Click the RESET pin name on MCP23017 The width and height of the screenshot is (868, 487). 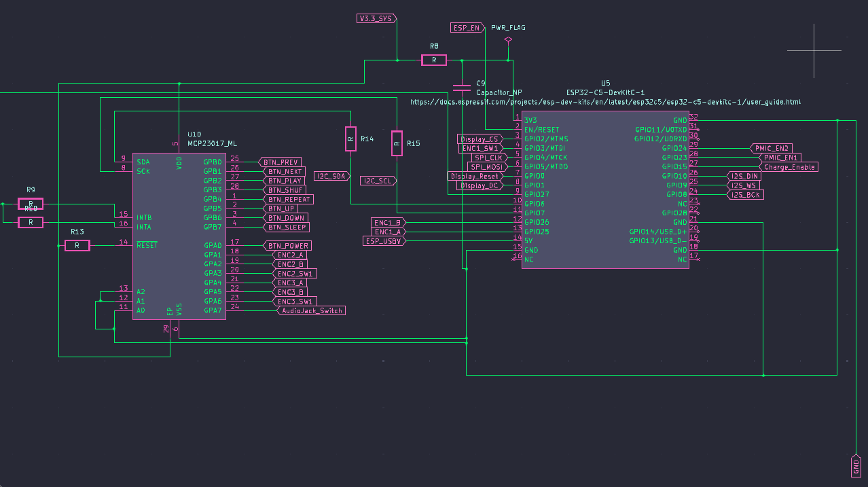pos(147,245)
